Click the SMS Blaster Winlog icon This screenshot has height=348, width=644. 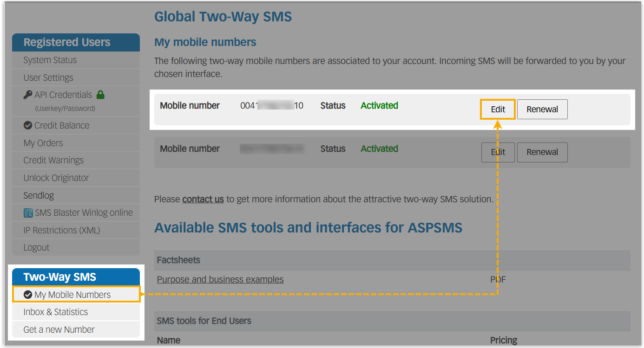click(x=28, y=213)
